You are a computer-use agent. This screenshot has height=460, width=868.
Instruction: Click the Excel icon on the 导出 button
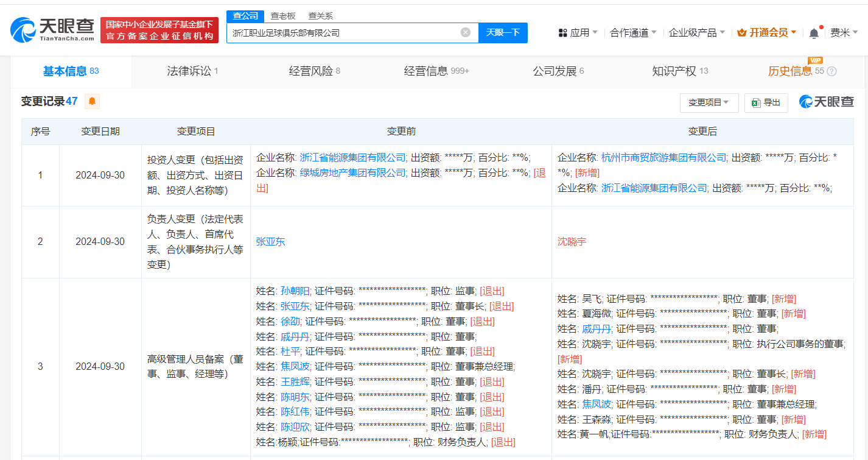[755, 102]
